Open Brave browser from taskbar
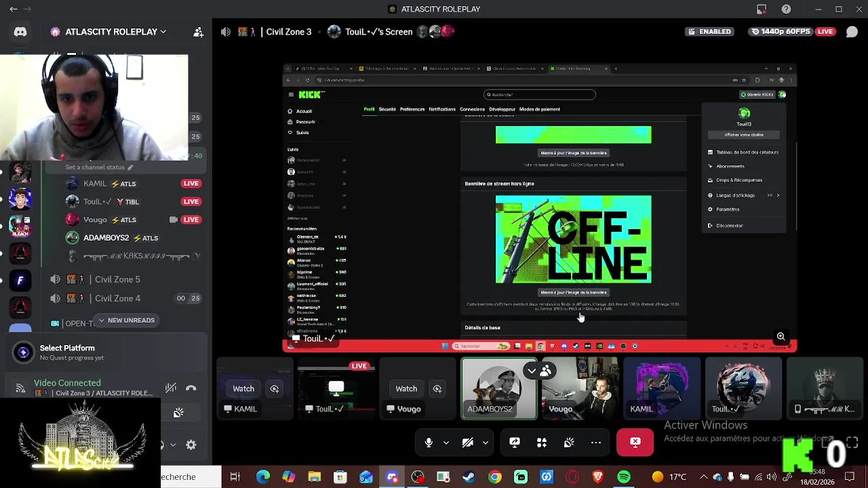This screenshot has height=488, width=868. [x=598, y=477]
